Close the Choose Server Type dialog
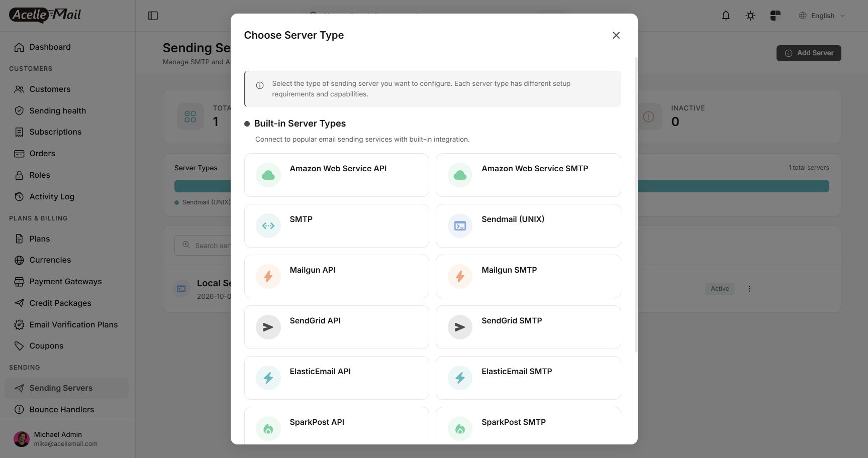Viewport: 868px width, 458px height. pyautogui.click(x=616, y=35)
